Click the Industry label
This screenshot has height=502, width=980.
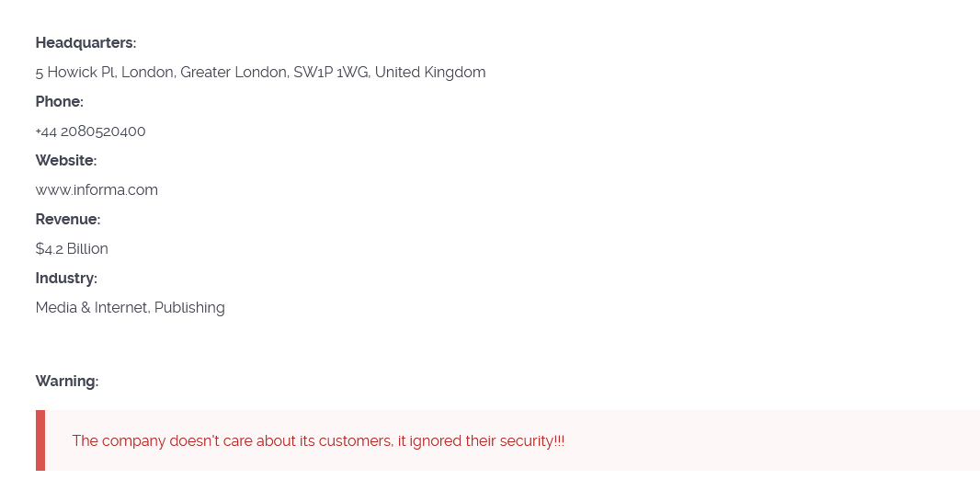[66, 279]
